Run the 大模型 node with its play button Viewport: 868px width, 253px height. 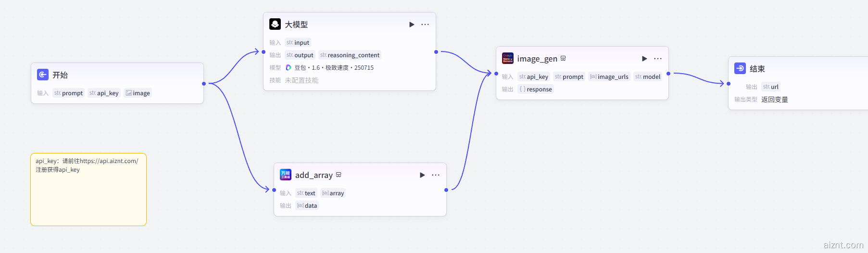tap(412, 25)
